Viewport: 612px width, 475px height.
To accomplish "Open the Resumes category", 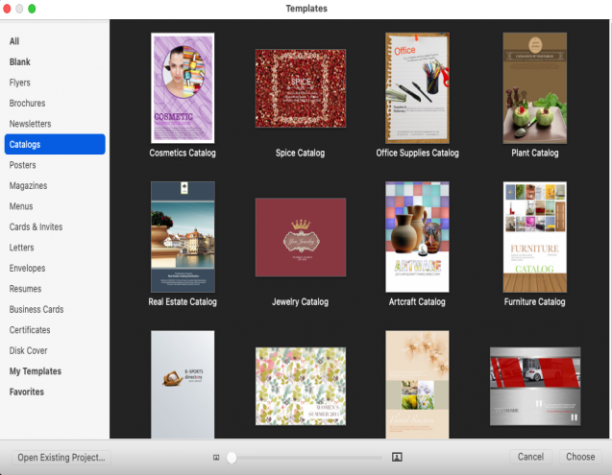I will coord(25,289).
